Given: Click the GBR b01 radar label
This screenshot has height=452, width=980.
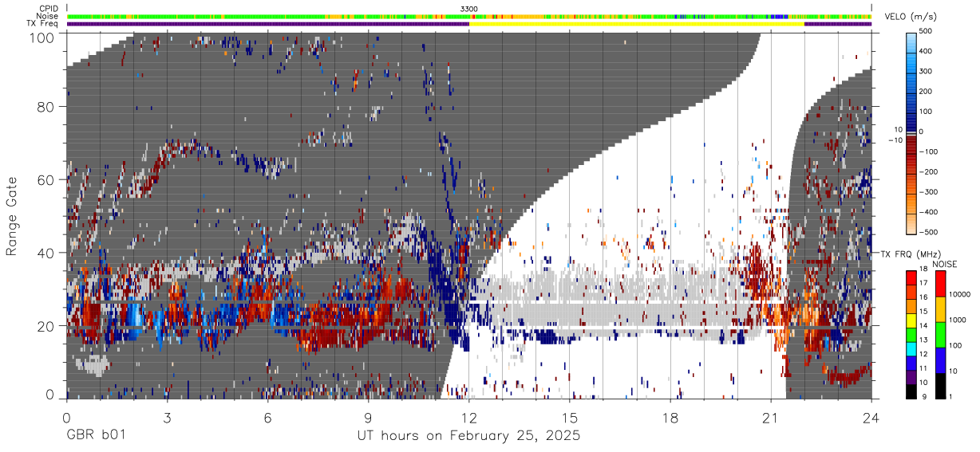Looking at the screenshot, I should (x=96, y=436).
